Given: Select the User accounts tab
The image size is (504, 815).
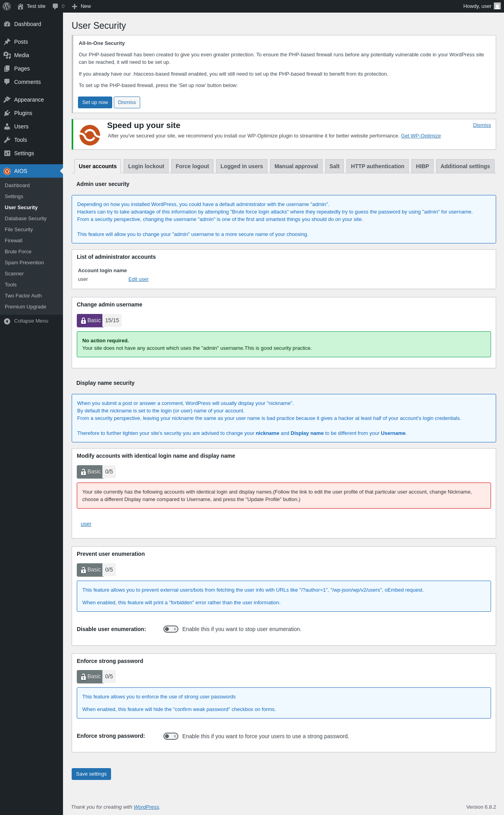Looking at the screenshot, I should 98,166.
